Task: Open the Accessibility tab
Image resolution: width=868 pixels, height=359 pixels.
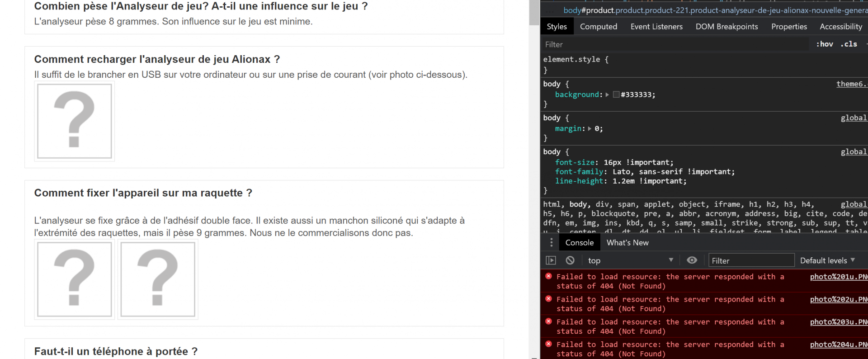Action: click(841, 26)
